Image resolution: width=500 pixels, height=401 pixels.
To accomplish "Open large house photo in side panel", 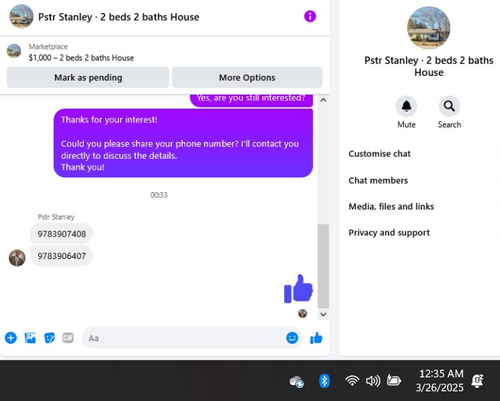I will click(x=429, y=28).
